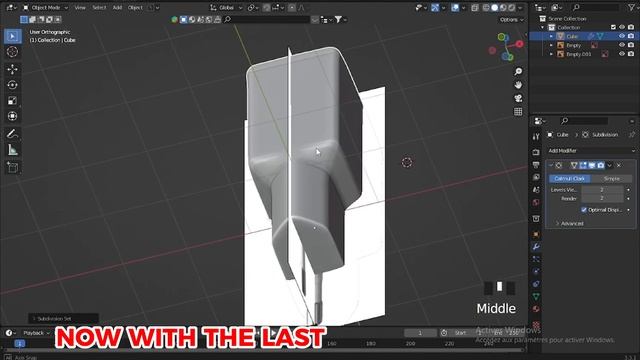This screenshot has height=360, width=640.
Task: Open the Select menu
Action: (x=99, y=7)
